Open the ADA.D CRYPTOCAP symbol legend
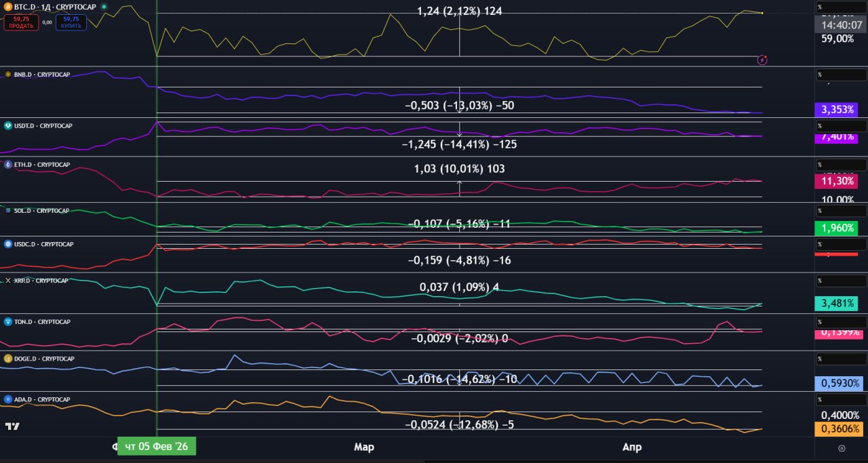The width and height of the screenshot is (868, 463). click(x=42, y=399)
